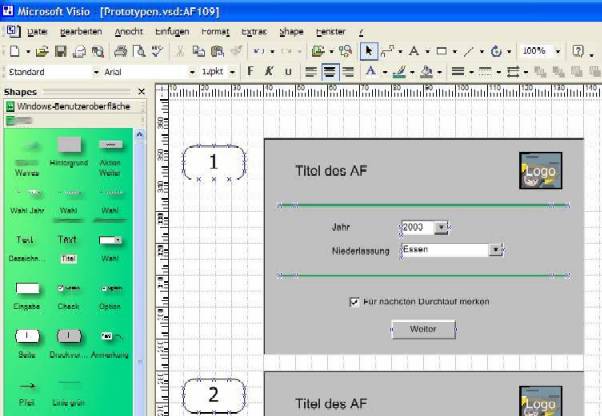Open the Datei menu
Screen dimensions: 602x416
click(x=37, y=32)
